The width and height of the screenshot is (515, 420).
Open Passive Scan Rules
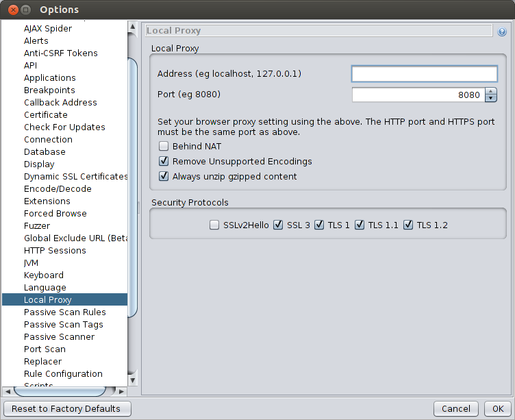click(64, 312)
